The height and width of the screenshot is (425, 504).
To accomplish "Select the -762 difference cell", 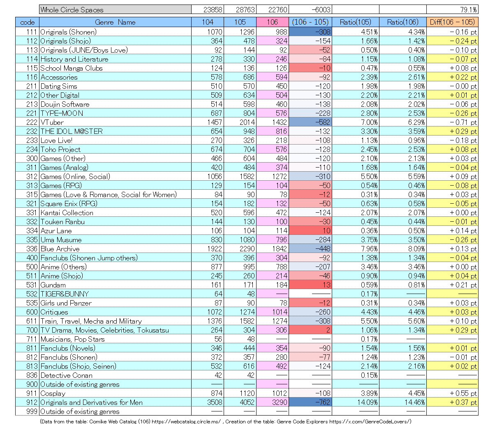I will [310, 402].
